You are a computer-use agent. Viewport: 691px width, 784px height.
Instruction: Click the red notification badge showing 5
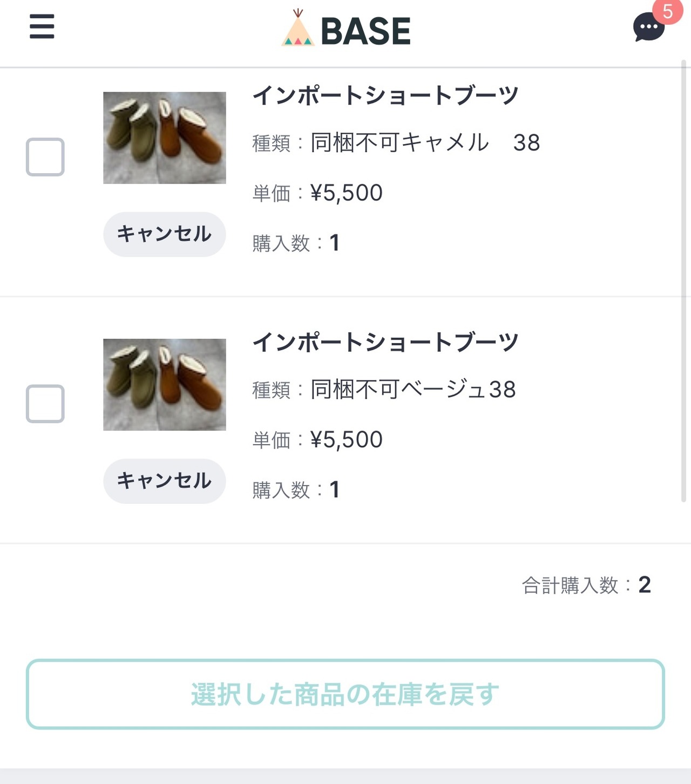(x=668, y=11)
